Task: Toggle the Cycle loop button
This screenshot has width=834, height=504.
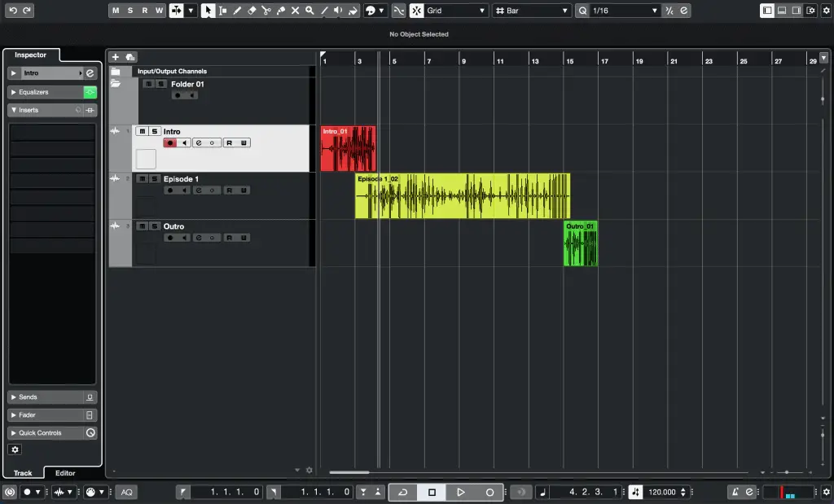Action: point(402,493)
